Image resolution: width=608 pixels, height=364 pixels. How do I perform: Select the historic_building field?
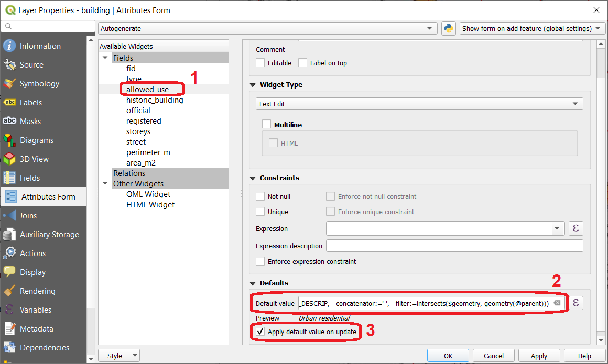point(155,100)
